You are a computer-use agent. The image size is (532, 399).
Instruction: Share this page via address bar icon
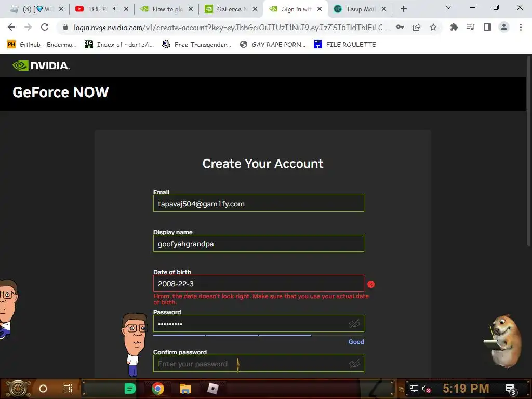(x=417, y=27)
